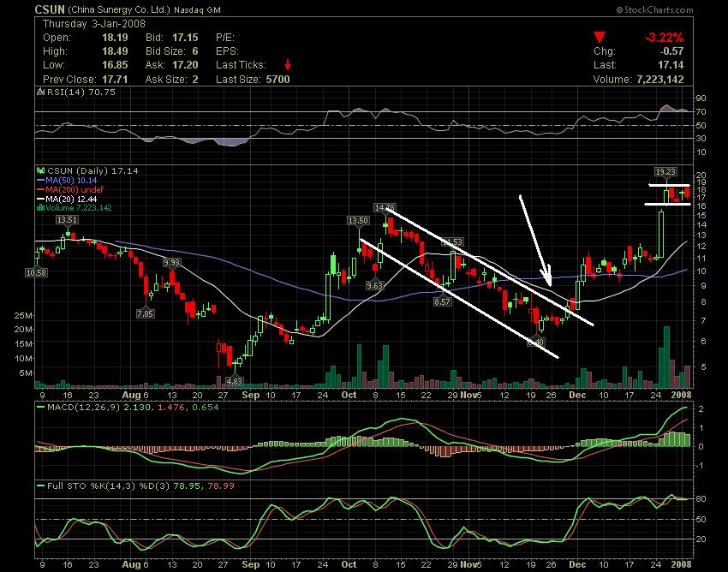This screenshot has height=572, width=728.
Task: Click the 30 label on the RSI axis
Action: tap(701, 139)
